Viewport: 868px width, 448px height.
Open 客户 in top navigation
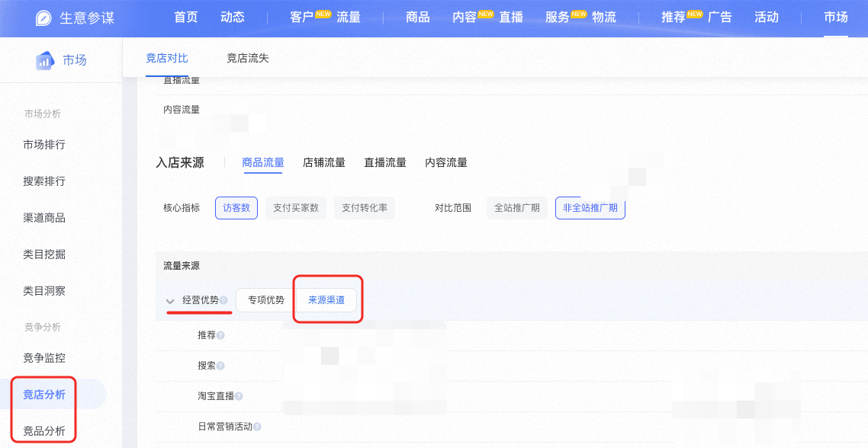point(302,18)
